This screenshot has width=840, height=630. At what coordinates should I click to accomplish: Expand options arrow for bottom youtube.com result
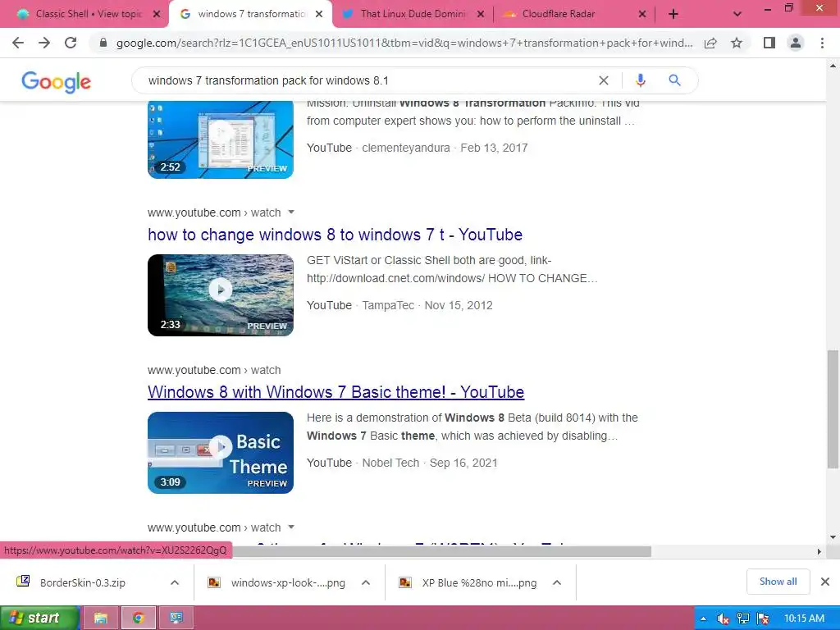(291, 527)
